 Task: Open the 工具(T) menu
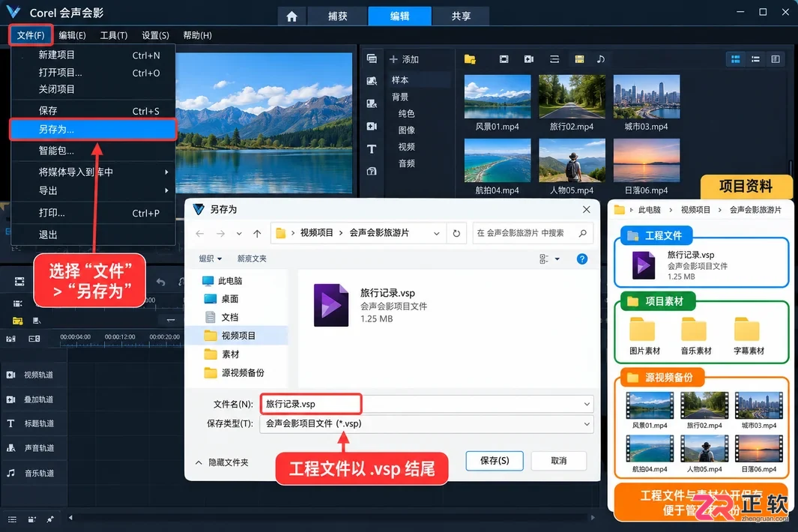(x=113, y=35)
